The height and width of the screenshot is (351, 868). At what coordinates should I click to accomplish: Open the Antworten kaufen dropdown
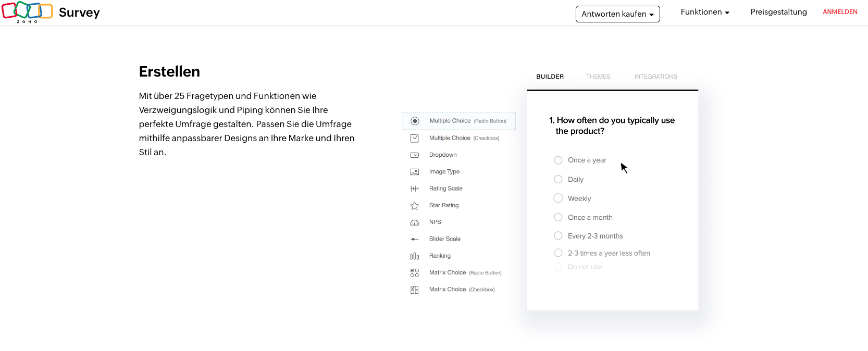(x=617, y=14)
